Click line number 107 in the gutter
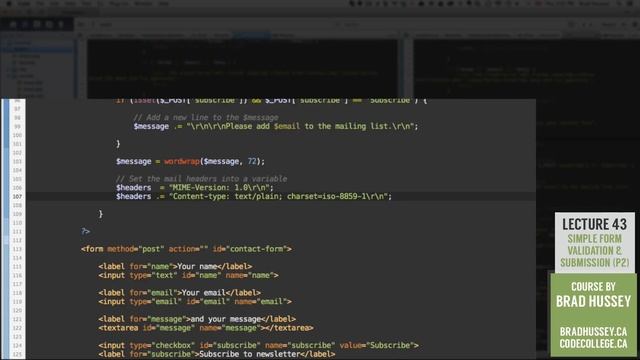The height and width of the screenshot is (360, 640). 17,197
